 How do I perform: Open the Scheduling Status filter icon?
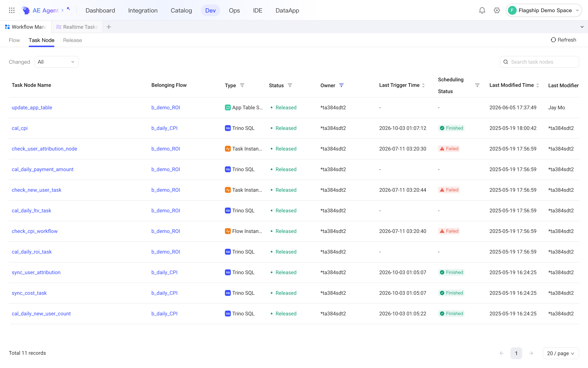coord(477,85)
